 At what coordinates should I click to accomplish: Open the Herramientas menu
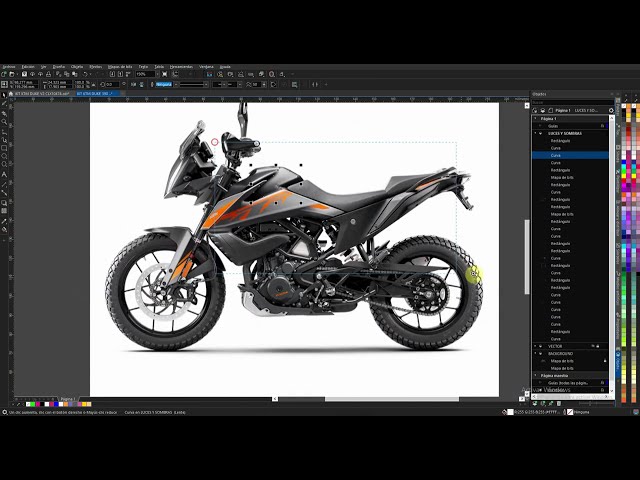point(181,67)
